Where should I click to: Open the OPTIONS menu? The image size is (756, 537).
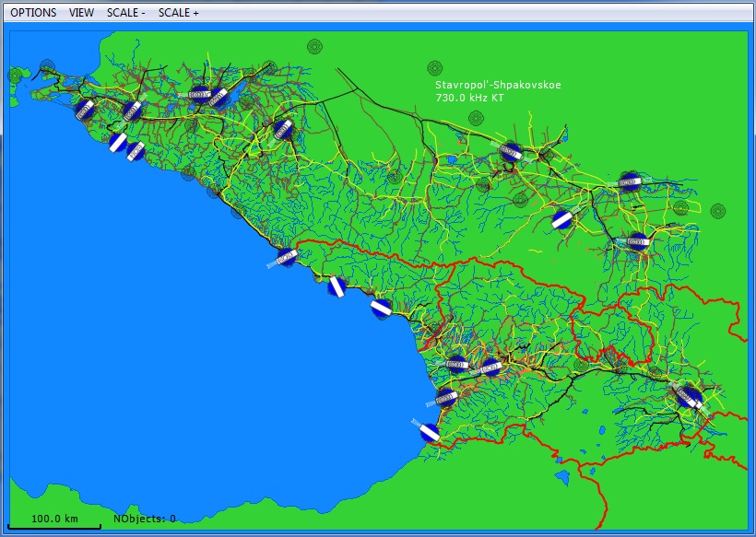(x=33, y=13)
